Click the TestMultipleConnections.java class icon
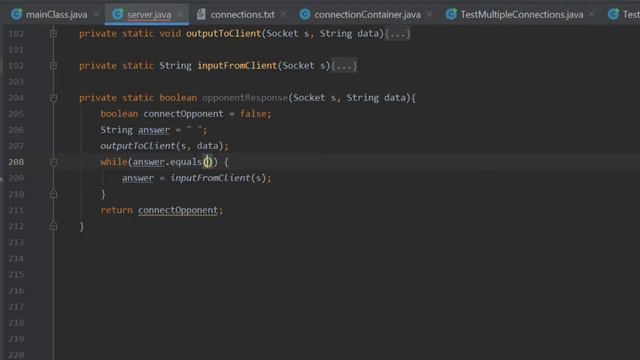Viewport: 640px width, 360px height. click(x=451, y=14)
